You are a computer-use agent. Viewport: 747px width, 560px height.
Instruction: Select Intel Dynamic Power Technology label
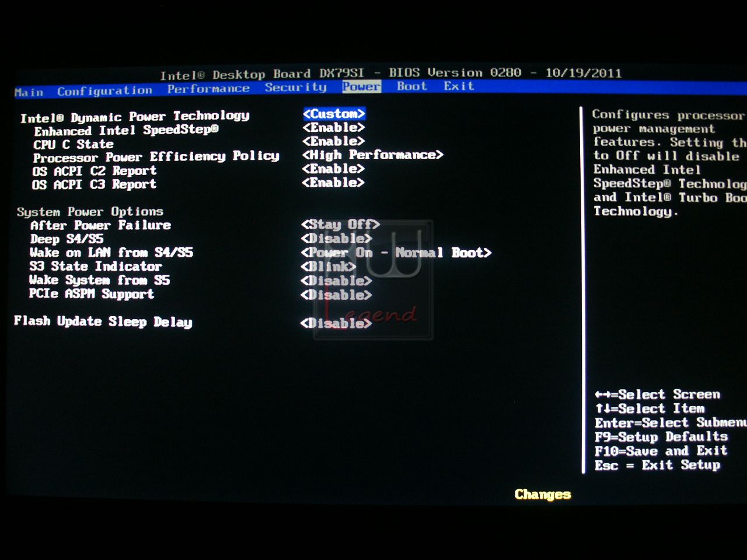[135, 117]
